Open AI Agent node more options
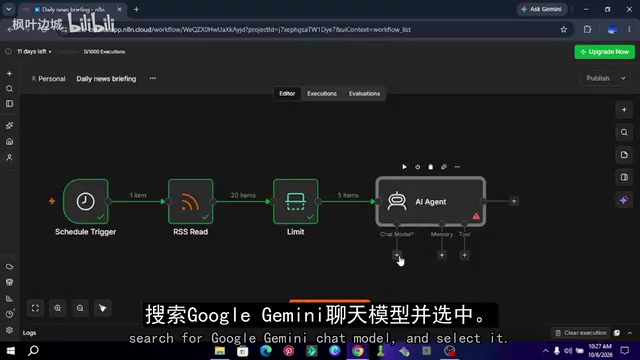Screen dimensions: 640x360 click(457, 167)
